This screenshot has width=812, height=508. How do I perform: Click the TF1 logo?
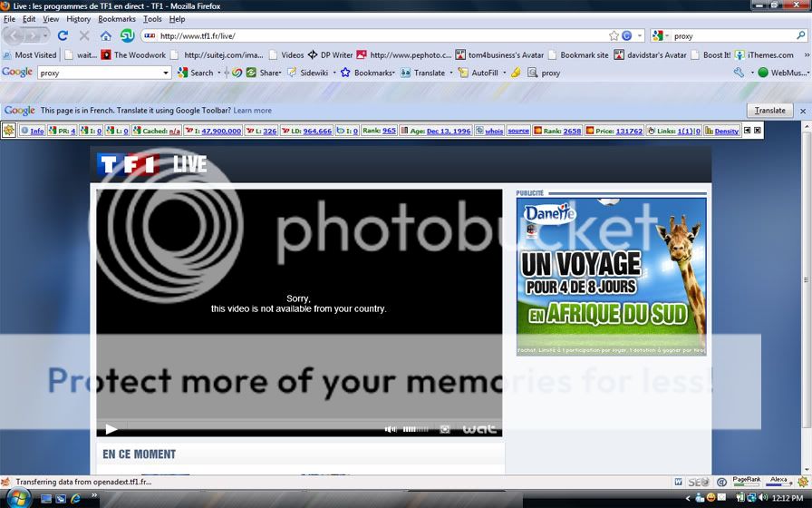(x=128, y=165)
